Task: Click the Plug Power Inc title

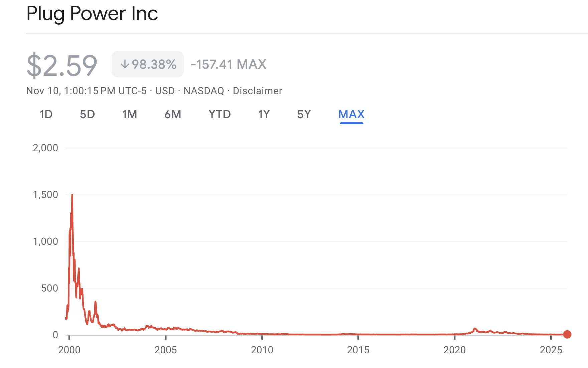Action: 93,14
